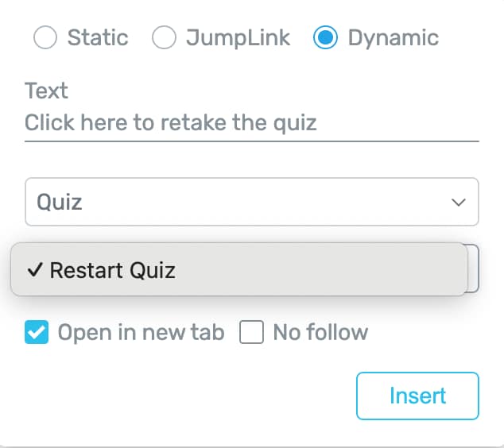Select the Static radio button
This screenshot has width=504, height=448.
[x=45, y=38]
